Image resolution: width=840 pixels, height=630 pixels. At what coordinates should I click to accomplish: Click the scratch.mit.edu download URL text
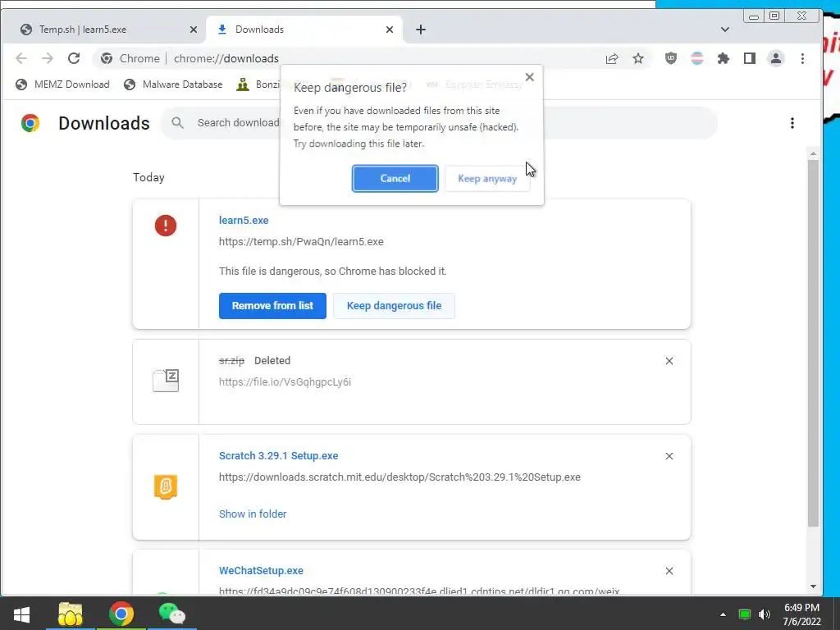click(x=399, y=477)
